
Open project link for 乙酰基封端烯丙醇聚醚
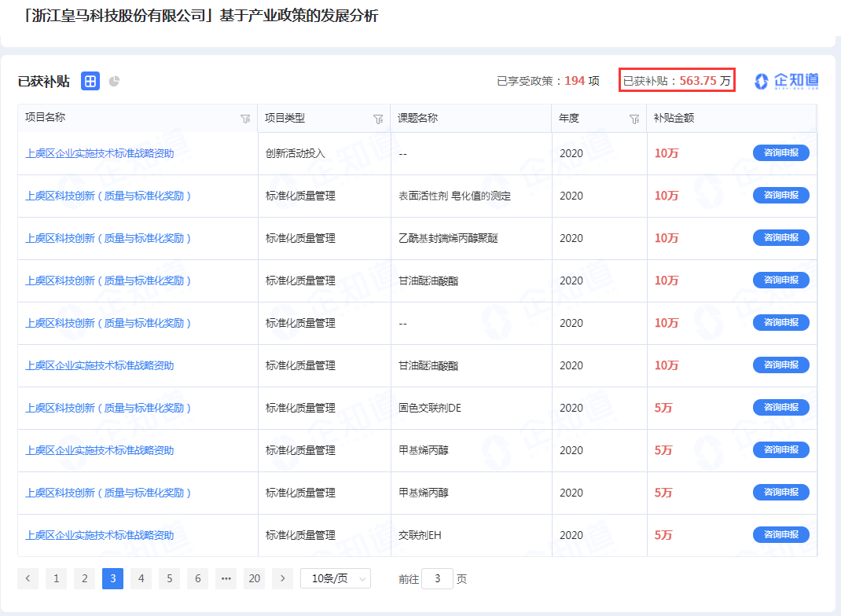click(108, 238)
